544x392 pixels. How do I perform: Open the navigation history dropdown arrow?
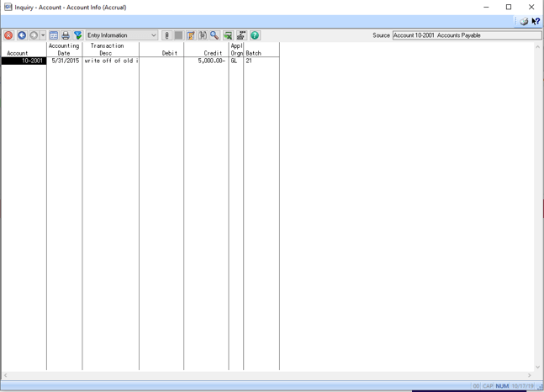tap(43, 35)
